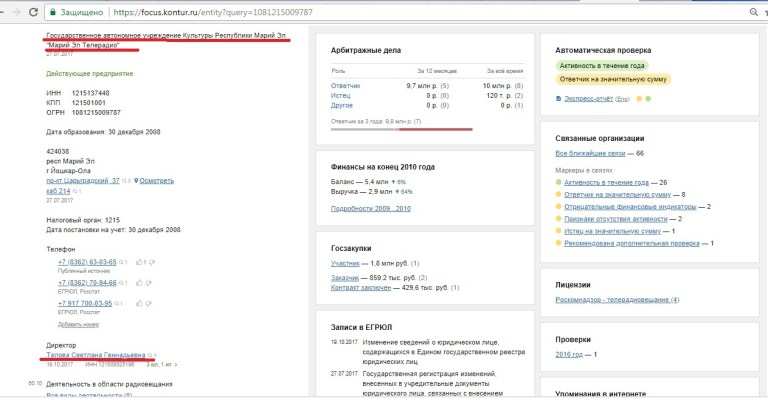Click the Деятельность в области радиовещания text
The width and height of the screenshot is (768, 398).
click(x=109, y=384)
